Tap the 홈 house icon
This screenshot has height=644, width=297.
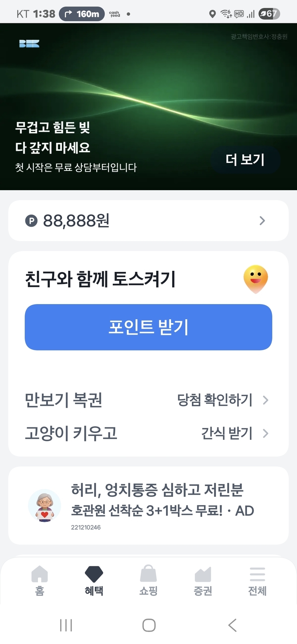coord(39,574)
